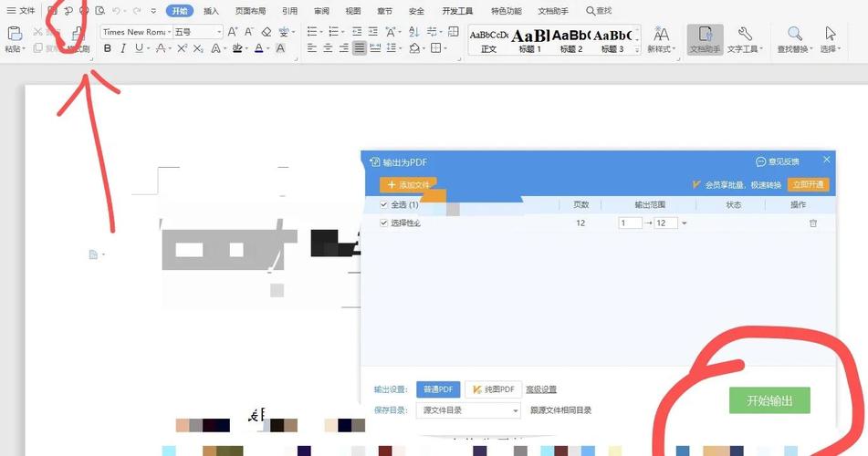Align paragraph right

coord(344,48)
